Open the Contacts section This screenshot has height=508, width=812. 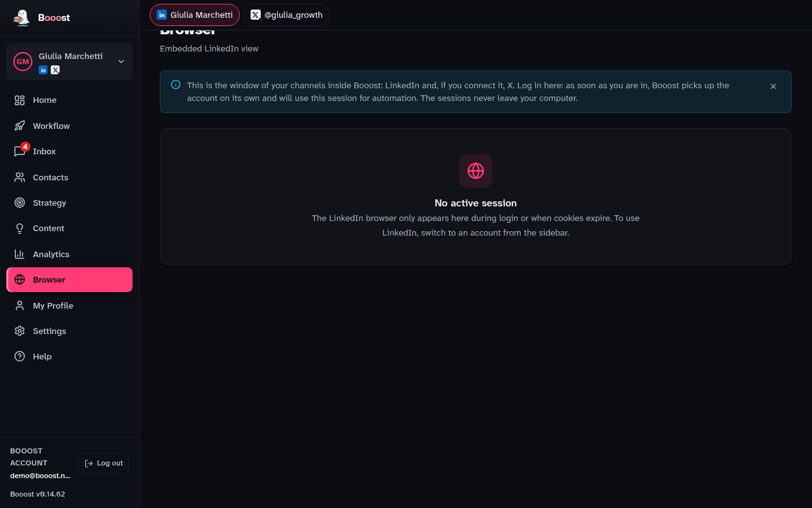click(70, 177)
